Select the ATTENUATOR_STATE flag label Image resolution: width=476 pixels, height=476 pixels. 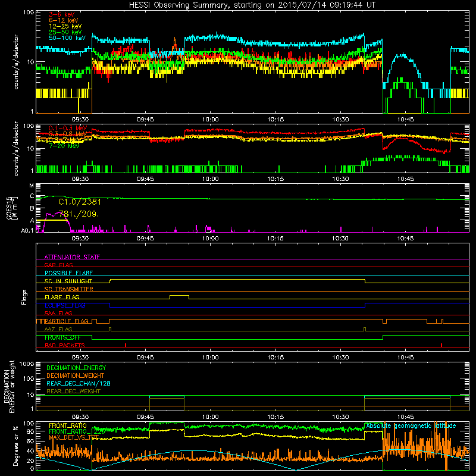point(72,257)
